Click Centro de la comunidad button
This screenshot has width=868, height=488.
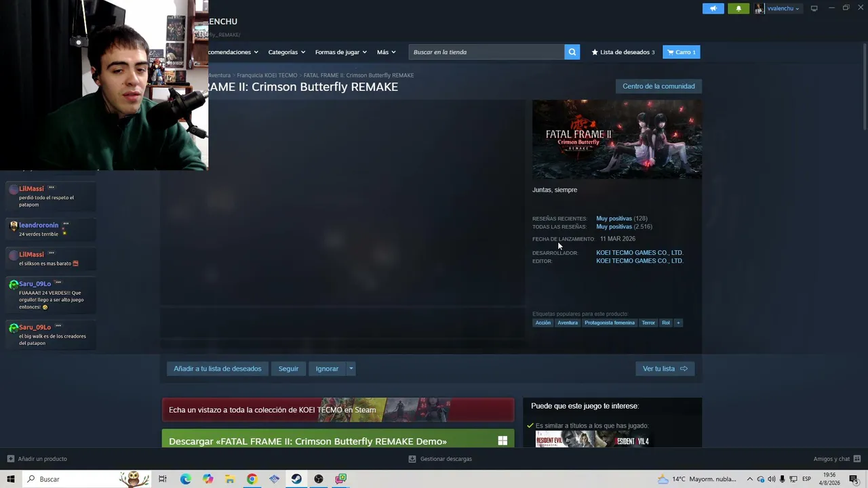point(658,86)
